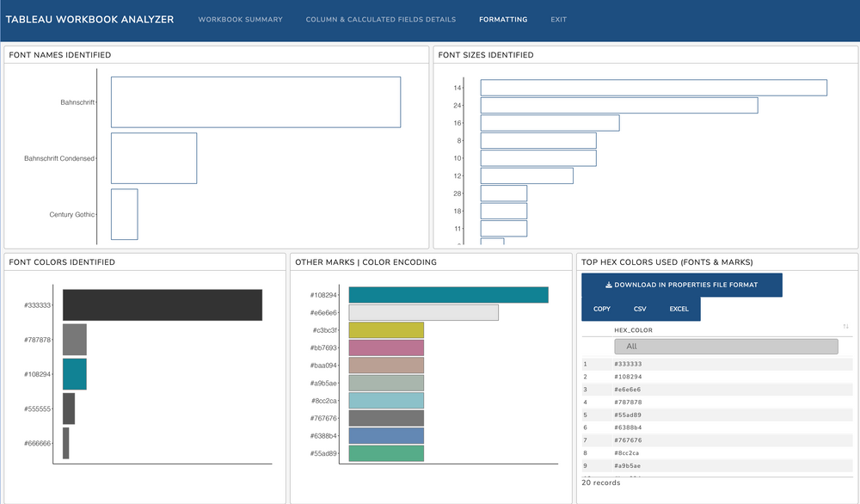The height and width of the screenshot is (504, 860).
Task: Click the #666666 font color bar
Action: pos(66,443)
